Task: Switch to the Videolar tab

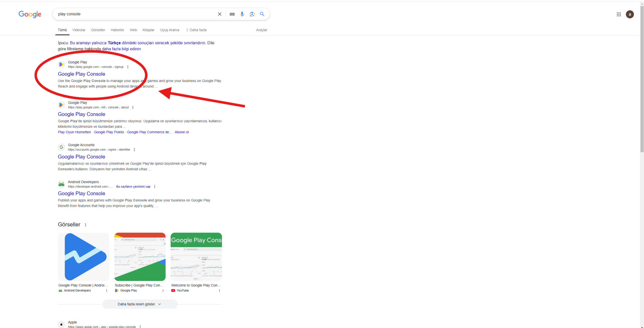Action: click(79, 30)
